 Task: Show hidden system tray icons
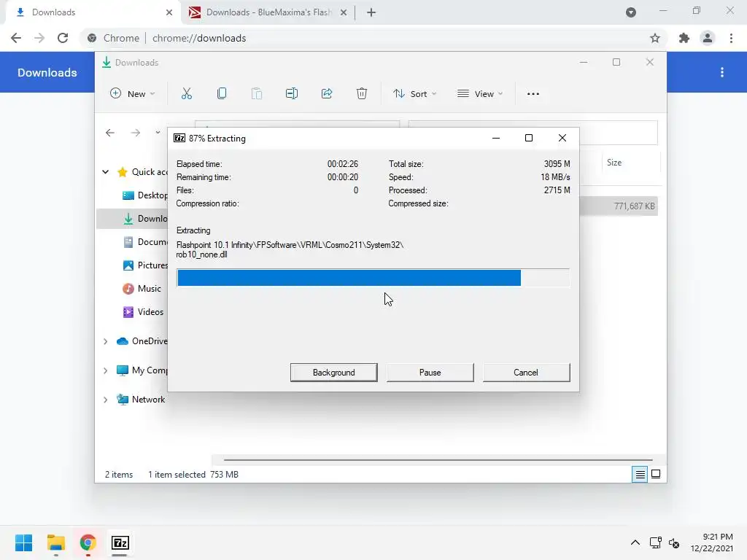click(x=635, y=542)
